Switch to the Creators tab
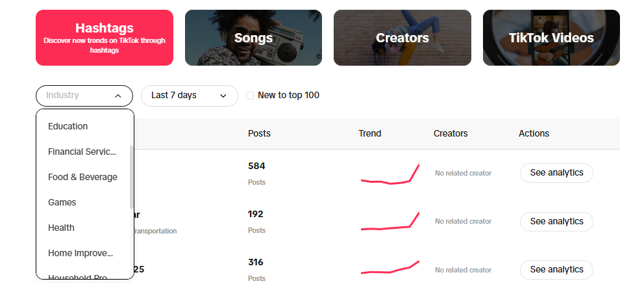 pos(402,38)
